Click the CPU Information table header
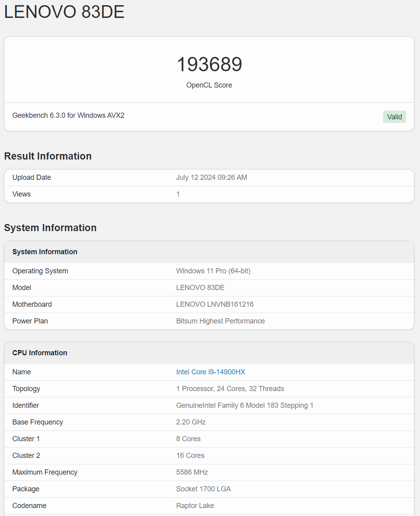Viewport: 420px width, 516px height. 209,353
